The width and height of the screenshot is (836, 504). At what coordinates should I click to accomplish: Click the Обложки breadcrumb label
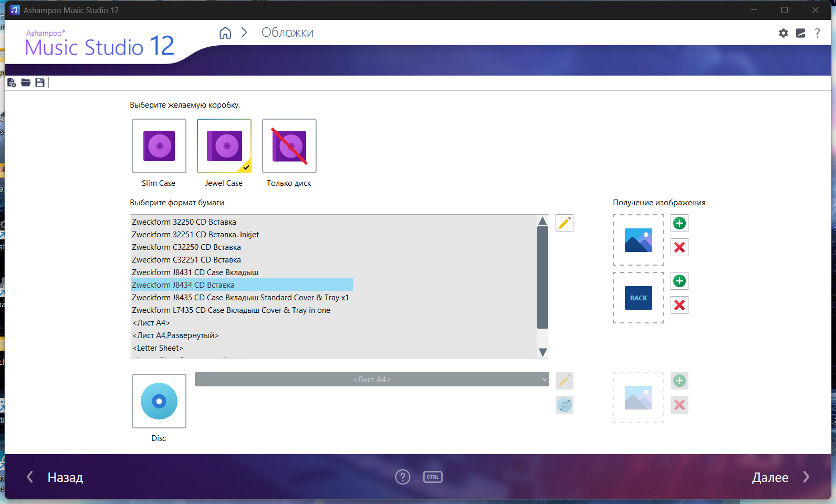pyautogui.click(x=287, y=33)
